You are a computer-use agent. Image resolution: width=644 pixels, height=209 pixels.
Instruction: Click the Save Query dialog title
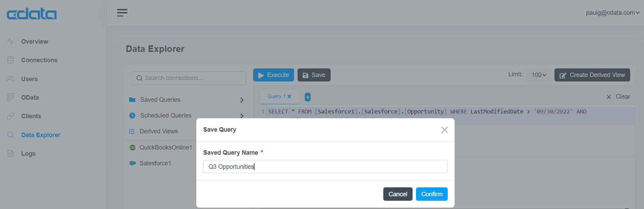click(220, 130)
